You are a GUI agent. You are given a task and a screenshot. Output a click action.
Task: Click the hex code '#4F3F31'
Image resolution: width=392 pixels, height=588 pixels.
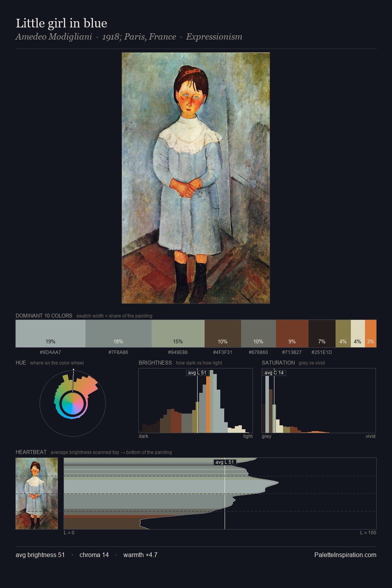click(223, 352)
